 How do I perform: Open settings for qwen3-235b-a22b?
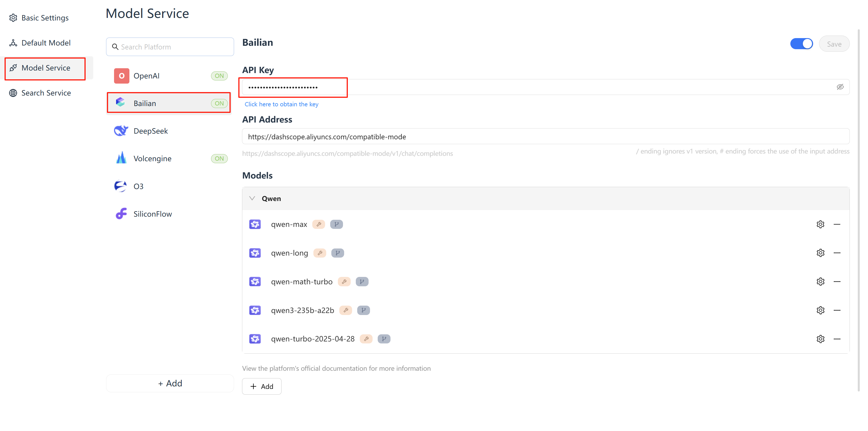[x=820, y=310]
